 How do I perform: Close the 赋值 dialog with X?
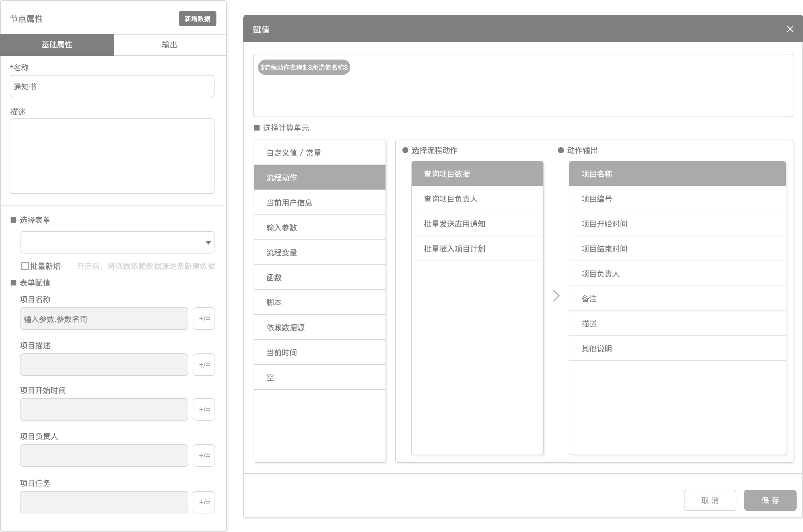(x=790, y=29)
